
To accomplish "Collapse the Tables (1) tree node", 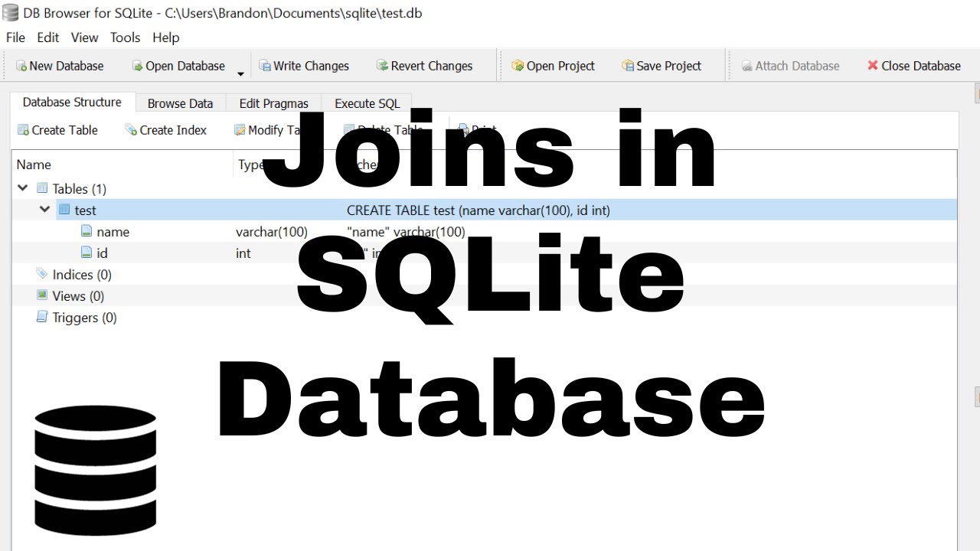I will pos(23,188).
